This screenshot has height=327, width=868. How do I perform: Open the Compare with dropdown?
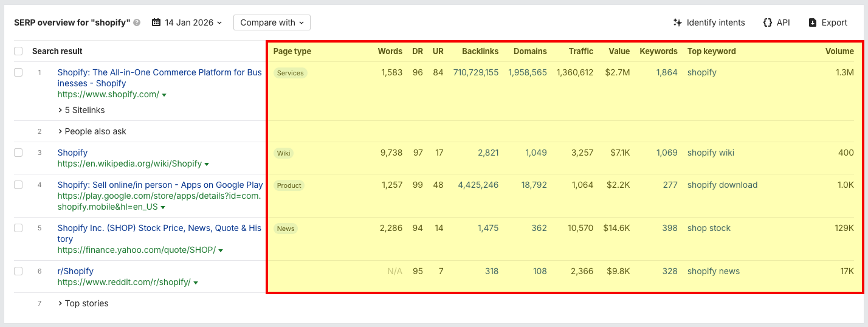coord(272,22)
